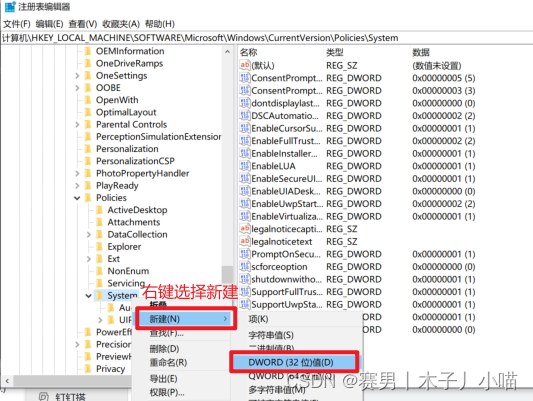Click the legalnoticetext string value icon
This screenshot has width=533, height=401.
click(245, 241)
